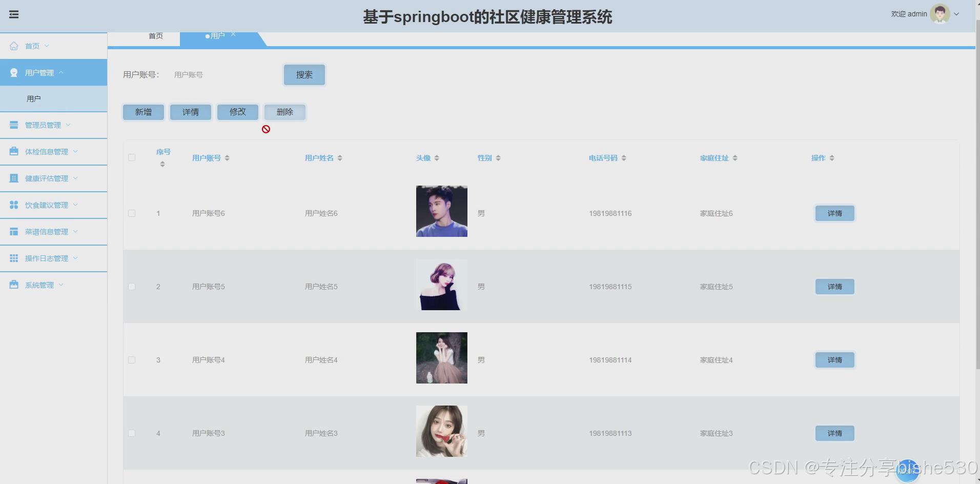The image size is (980, 484).
Task: Click the 管理员管理 sidebar icon
Action: pos(14,125)
